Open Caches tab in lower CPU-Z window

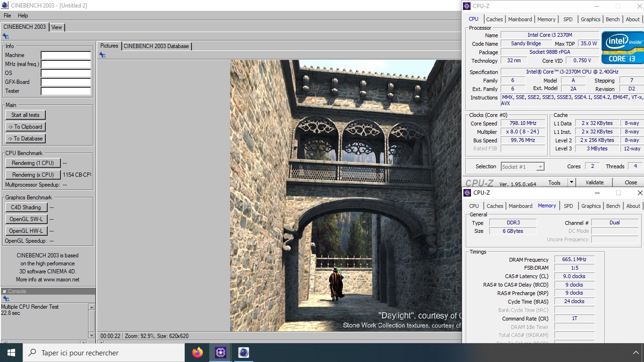(495, 206)
